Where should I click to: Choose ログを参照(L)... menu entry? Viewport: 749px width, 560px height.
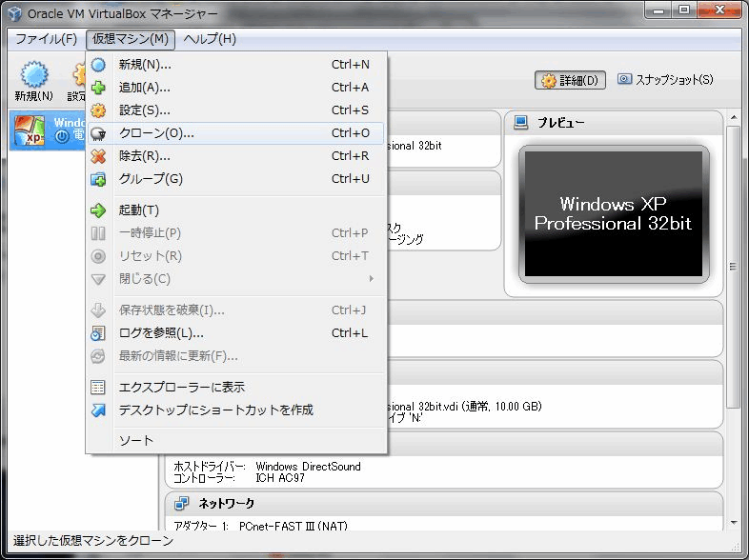[236, 333]
